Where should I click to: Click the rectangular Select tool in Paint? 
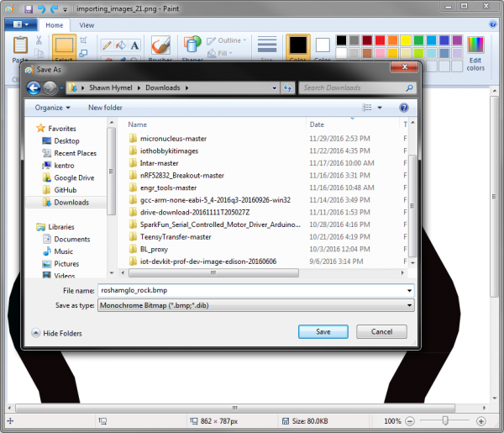(65, 45)
